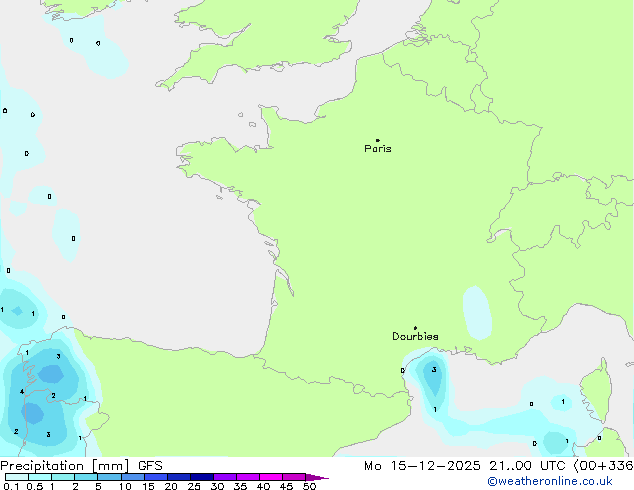Click the legend value '50'

coord(309,486)
